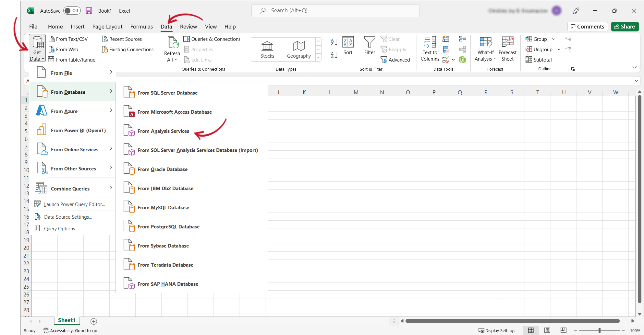Screen dimensions: 644x335
Task: Click the From Text/CSV icon
Action: pos(51,39)
